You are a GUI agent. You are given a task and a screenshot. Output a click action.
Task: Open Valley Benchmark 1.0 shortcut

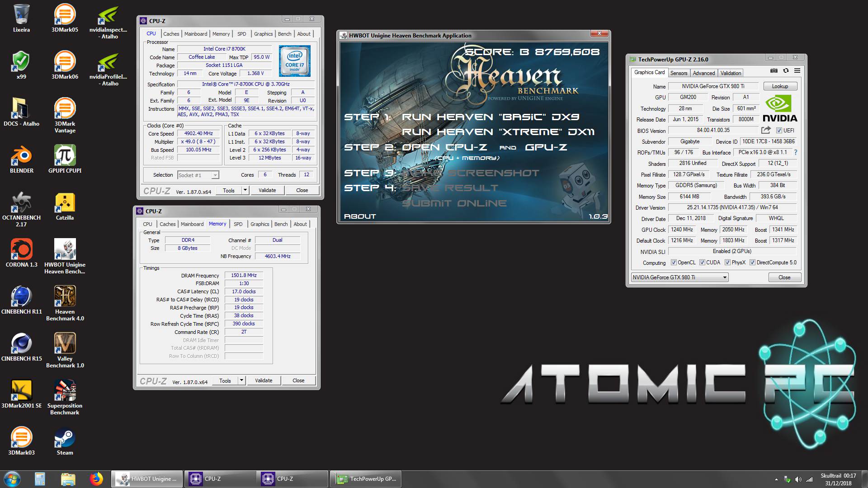click(65, 350)
